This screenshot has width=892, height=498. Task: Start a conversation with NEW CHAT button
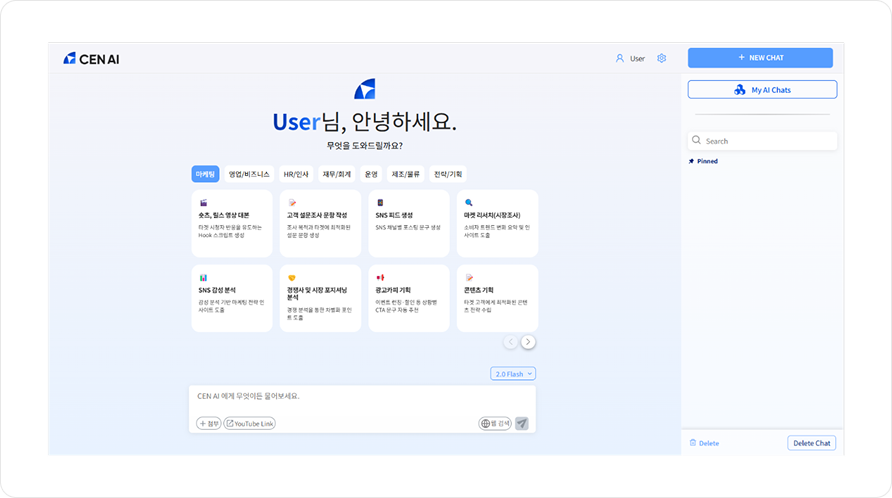(x=760, y=58)
